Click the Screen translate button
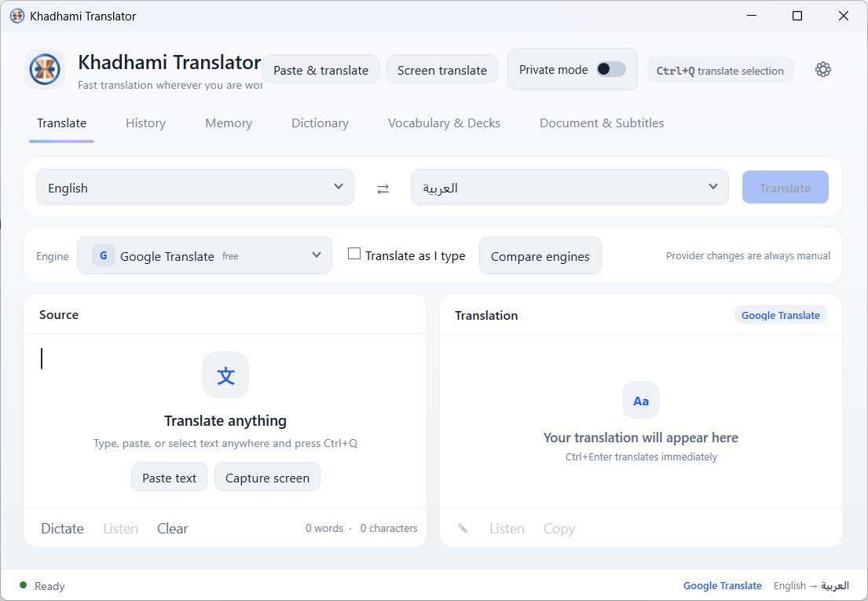The image size is (868, 601). click(441, 70)
